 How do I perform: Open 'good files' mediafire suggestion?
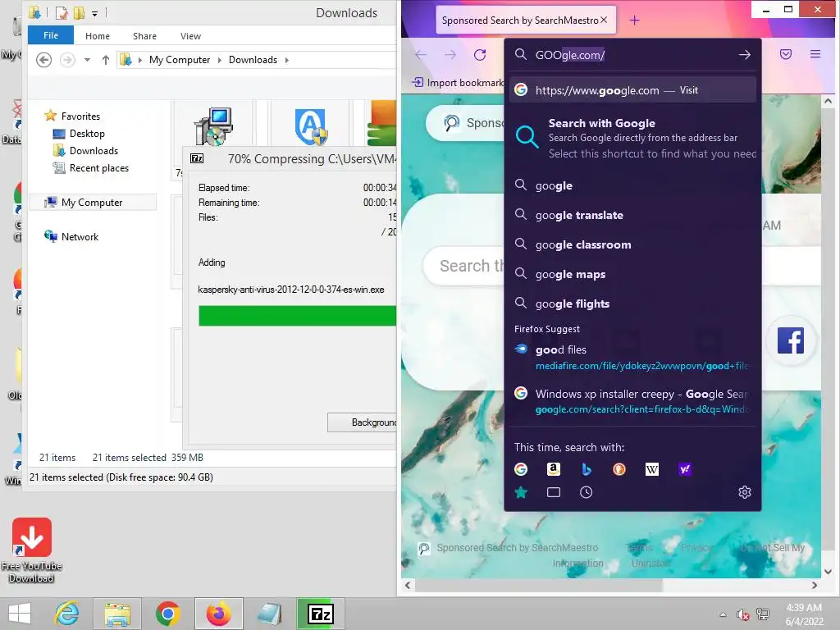tap(632, 358)
